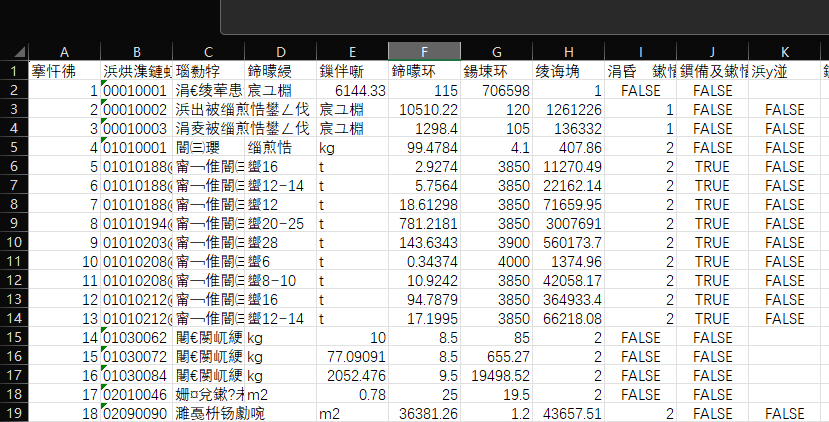
Task: Click cell with value 706598
Action: [x=496, y=90]
